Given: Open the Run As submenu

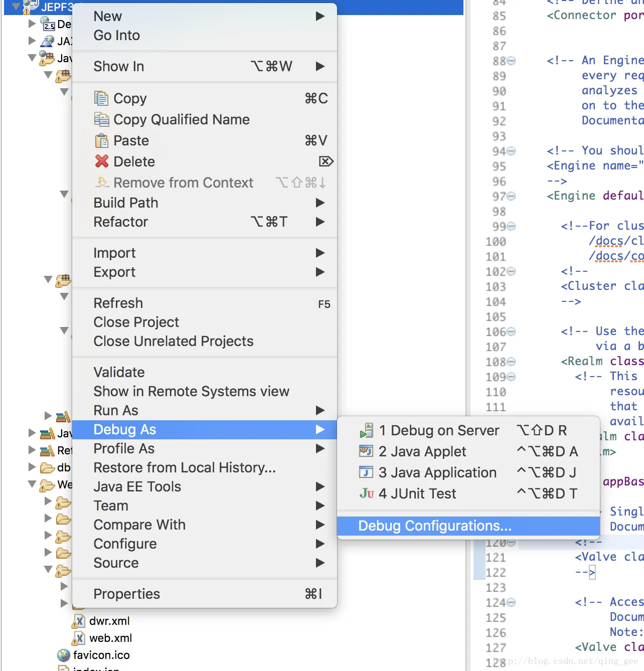Looking at the screenshot, I should coord(205,410).
